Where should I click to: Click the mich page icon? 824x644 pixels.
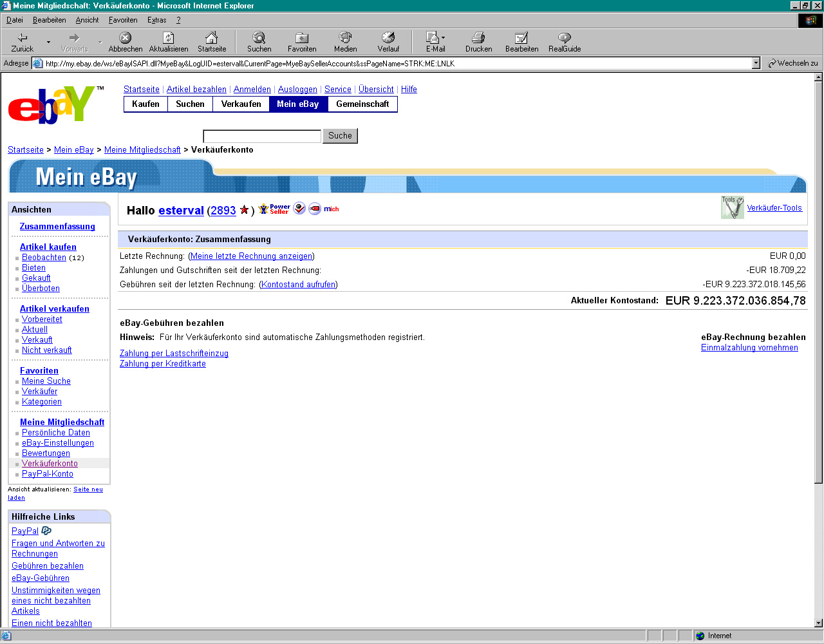(x=331, y=209)
